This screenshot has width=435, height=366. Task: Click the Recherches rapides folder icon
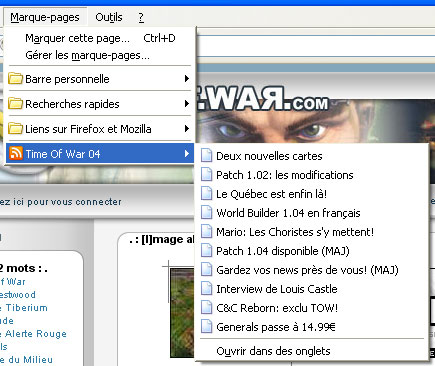(15, 104)
